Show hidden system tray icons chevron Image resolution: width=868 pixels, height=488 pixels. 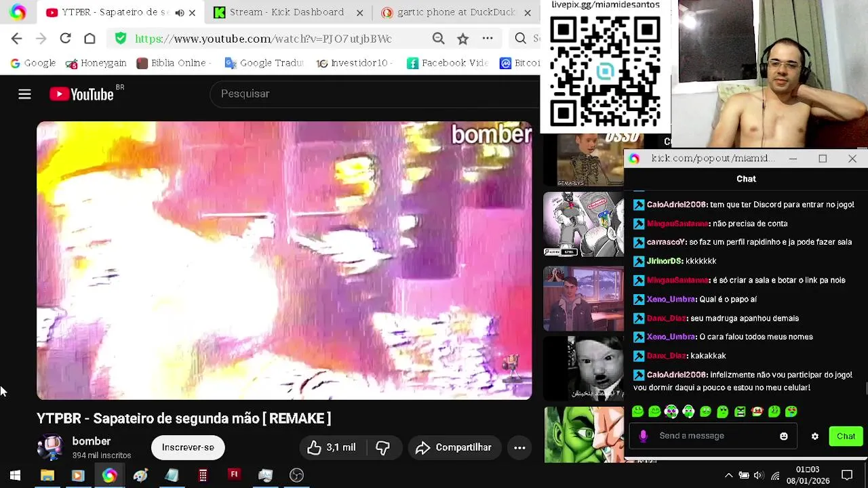point(728,475)
